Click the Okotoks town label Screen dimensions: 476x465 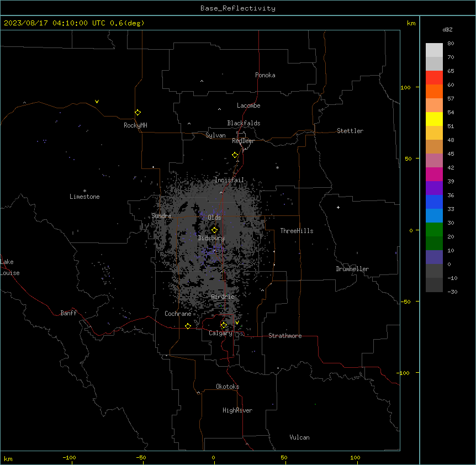click(x=228, y=387)
